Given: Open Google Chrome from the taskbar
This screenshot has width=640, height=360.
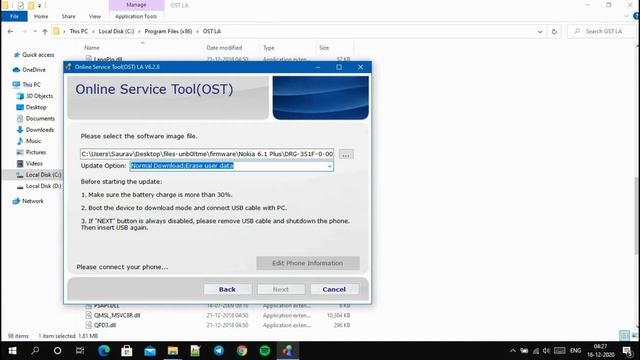Looking at the screenshot, I should [x=242, y=351].
